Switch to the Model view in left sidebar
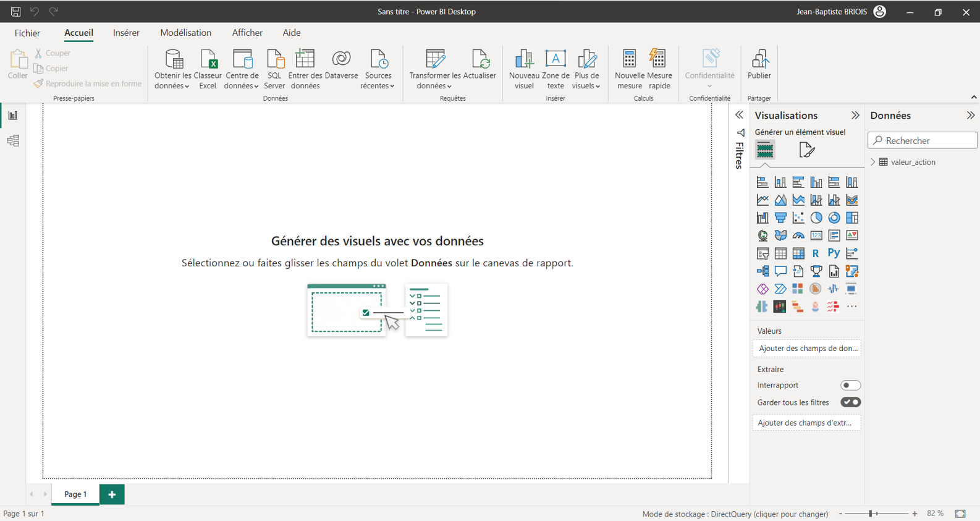The image size is (980, 521). coord(13,141)
